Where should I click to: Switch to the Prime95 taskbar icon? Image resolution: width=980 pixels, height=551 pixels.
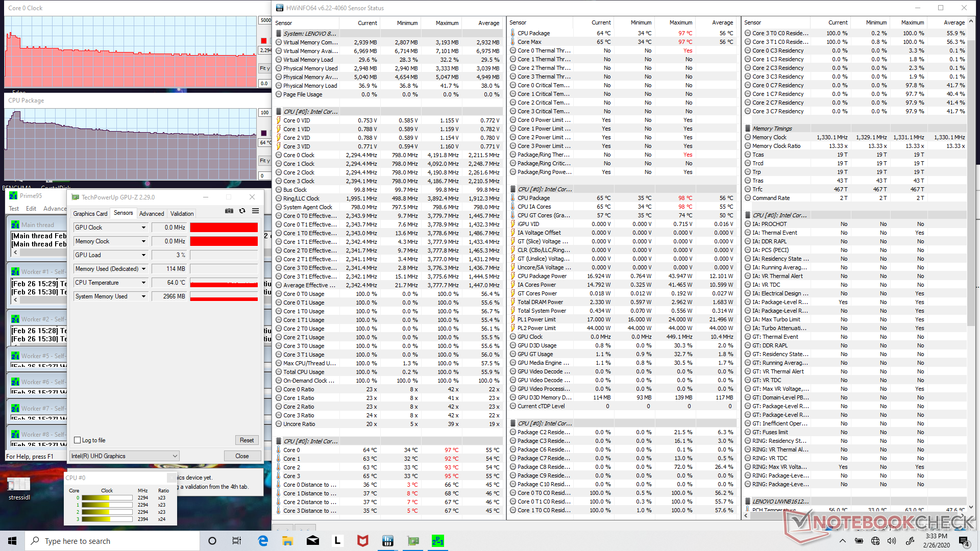437,541
